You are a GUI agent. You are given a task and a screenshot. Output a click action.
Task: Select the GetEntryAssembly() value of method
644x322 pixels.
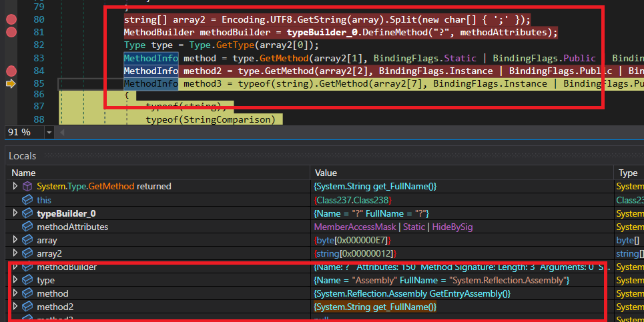point(412,293)
